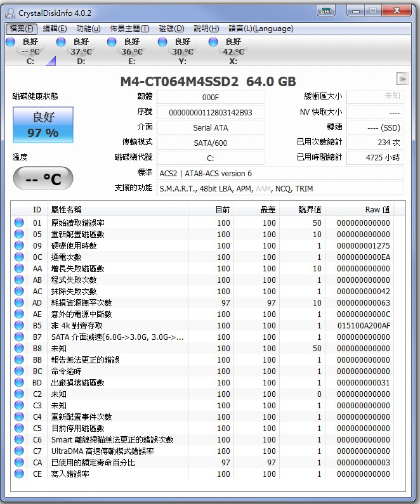
Task: Click status icon for attribute AD
Action: [19, 302]
